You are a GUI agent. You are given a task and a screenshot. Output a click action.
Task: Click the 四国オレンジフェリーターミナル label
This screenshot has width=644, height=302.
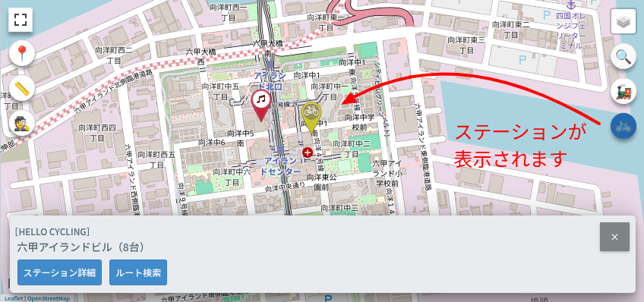tap(570, 31)
